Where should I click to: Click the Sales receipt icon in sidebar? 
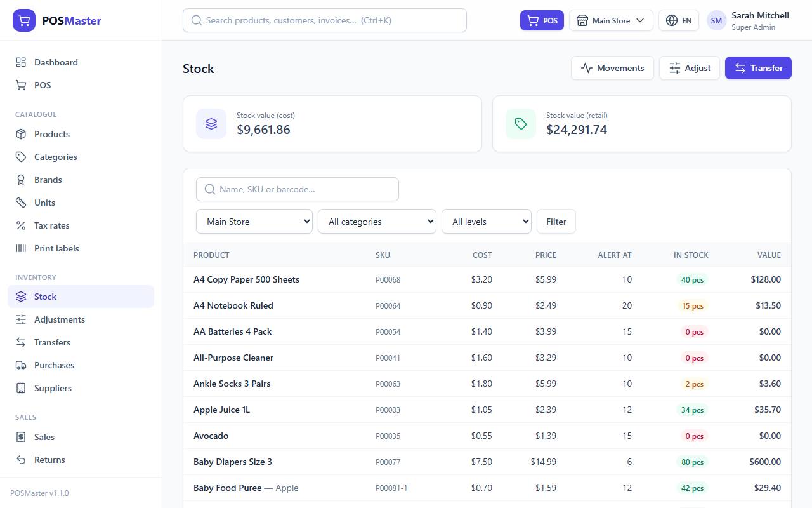coord(21,437)
